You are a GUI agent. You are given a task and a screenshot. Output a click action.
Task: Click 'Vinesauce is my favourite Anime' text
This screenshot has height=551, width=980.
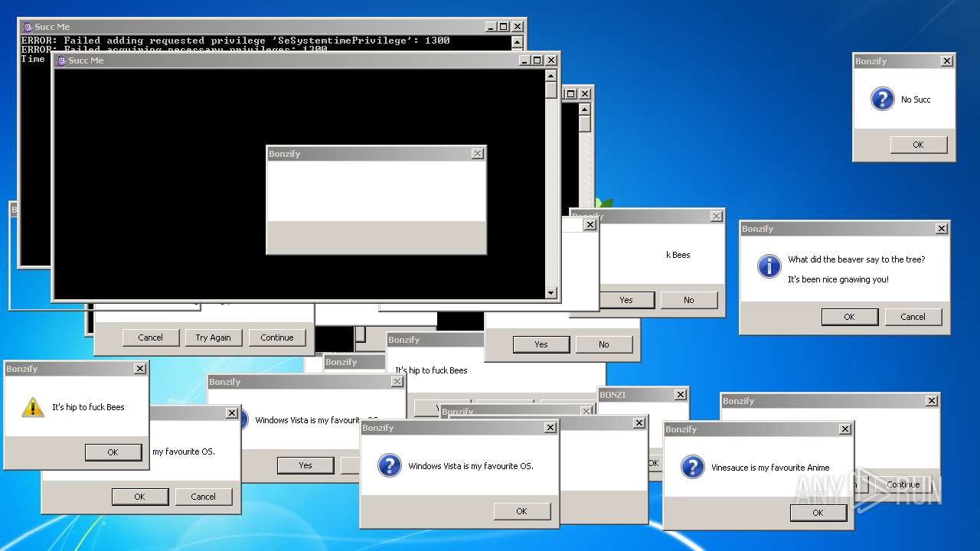coord(770,468)
